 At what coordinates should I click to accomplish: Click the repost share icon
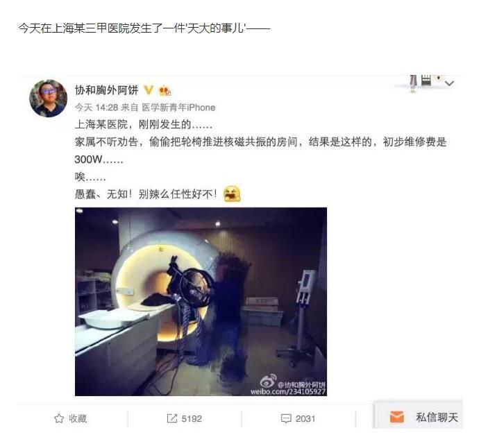click(172, 418)
